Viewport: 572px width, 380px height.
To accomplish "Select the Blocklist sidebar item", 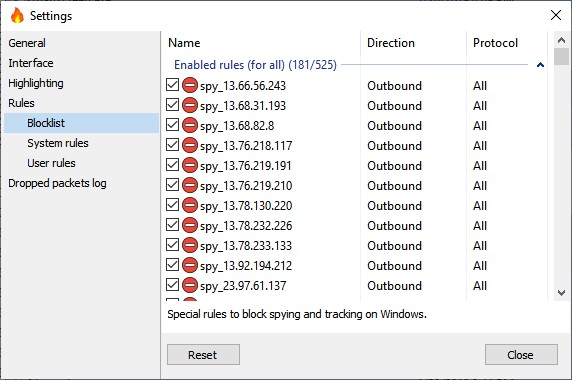I will click(82, 123).
